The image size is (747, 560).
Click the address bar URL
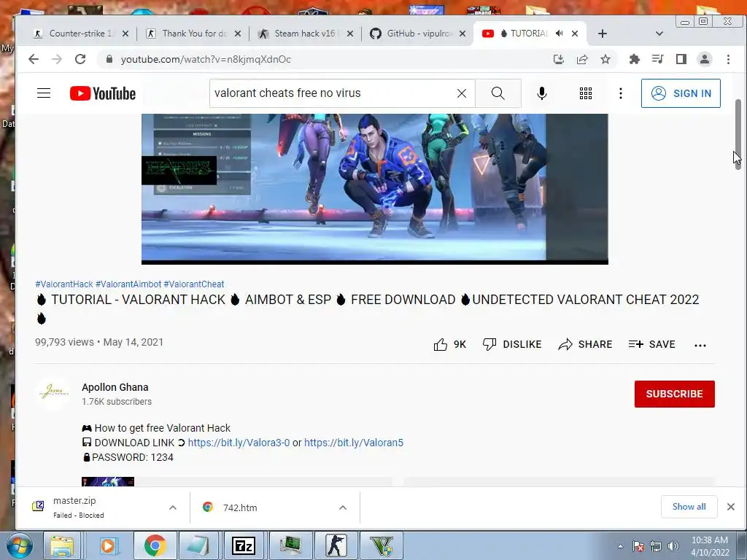(x=205, y=59)
